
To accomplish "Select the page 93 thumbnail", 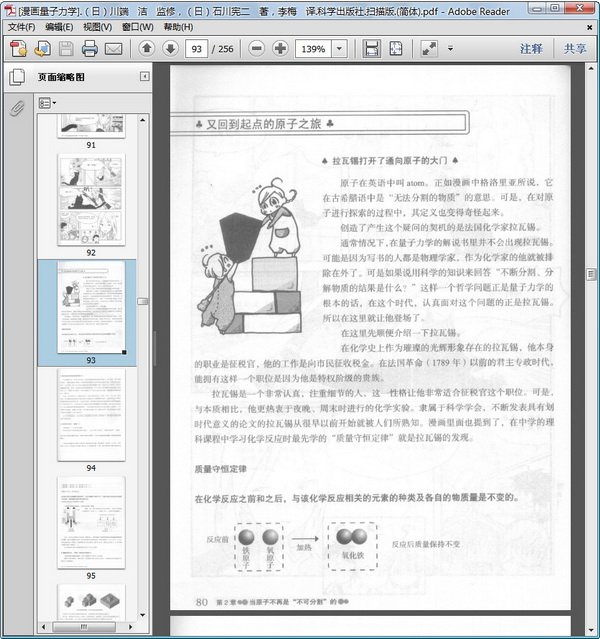I will (91, 307).
